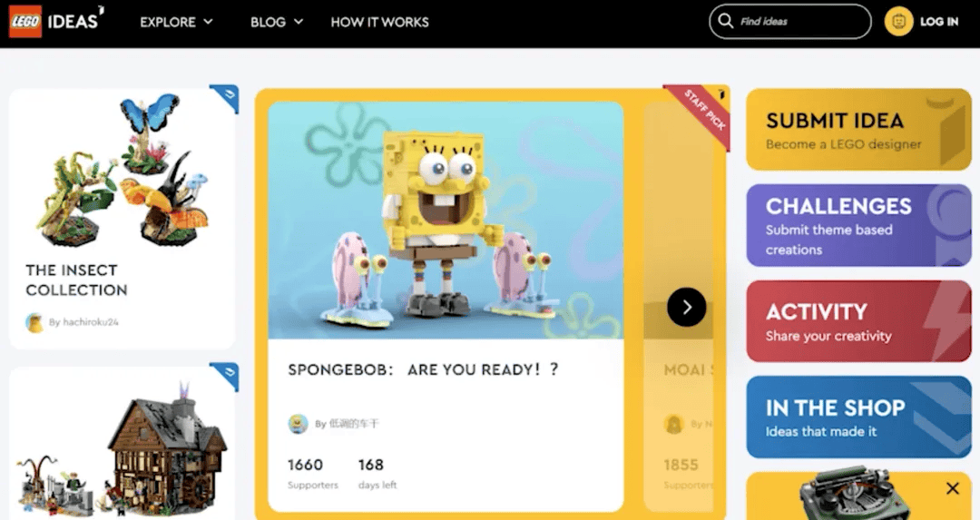Open the SpongeBob project image
The height and width of the screenshot is (520, 980).
(446, 220)
